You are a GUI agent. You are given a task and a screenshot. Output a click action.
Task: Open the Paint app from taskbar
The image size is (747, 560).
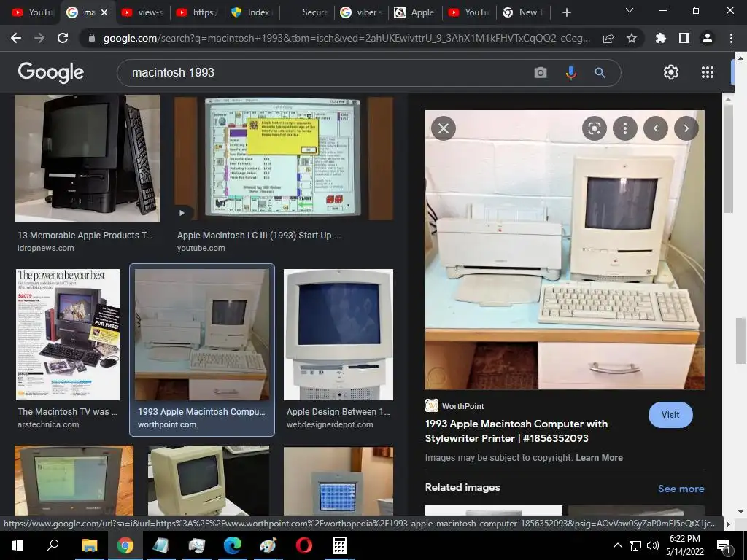pyautogui.click(x=268, y=545)
